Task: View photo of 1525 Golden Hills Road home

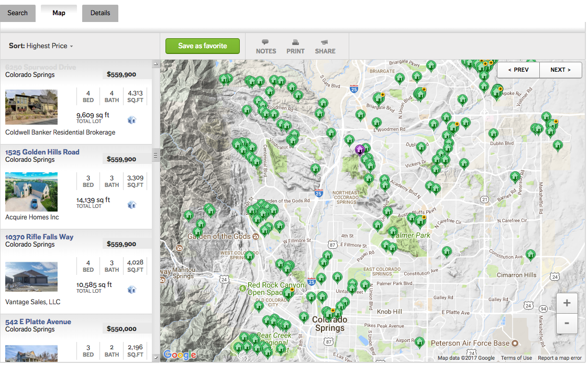Action: pyautogui.click(x=31, y=192)
